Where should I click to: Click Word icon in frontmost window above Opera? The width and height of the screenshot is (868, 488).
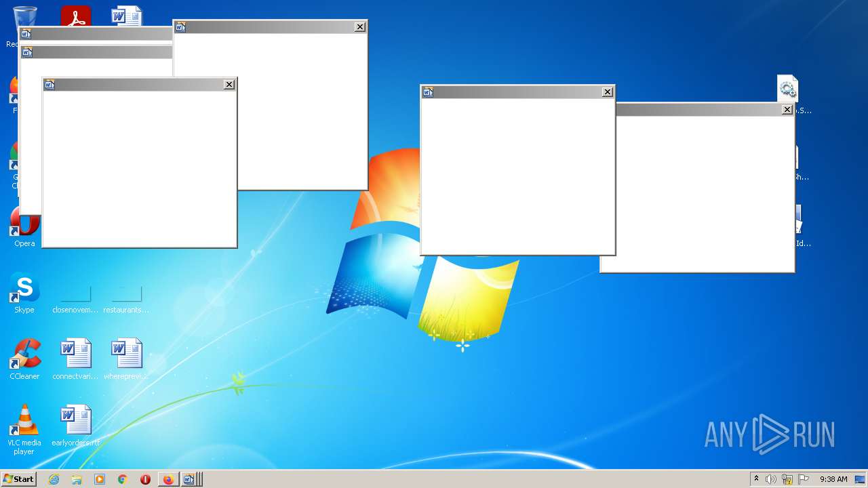50,85
